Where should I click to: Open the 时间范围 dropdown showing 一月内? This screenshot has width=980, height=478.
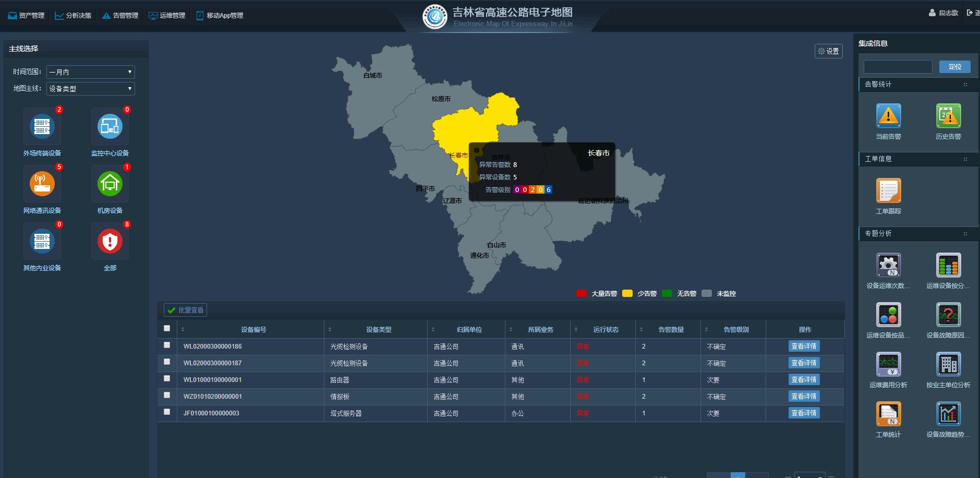coord(90,71)
